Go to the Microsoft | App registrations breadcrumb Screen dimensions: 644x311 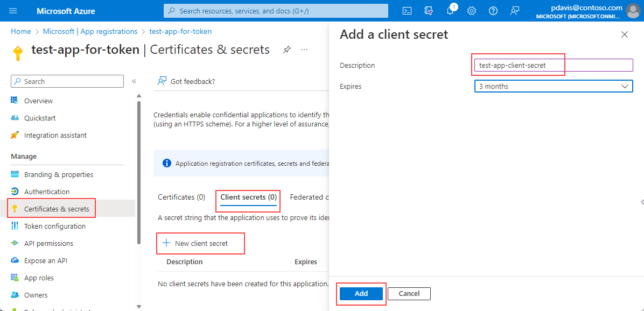90,31
